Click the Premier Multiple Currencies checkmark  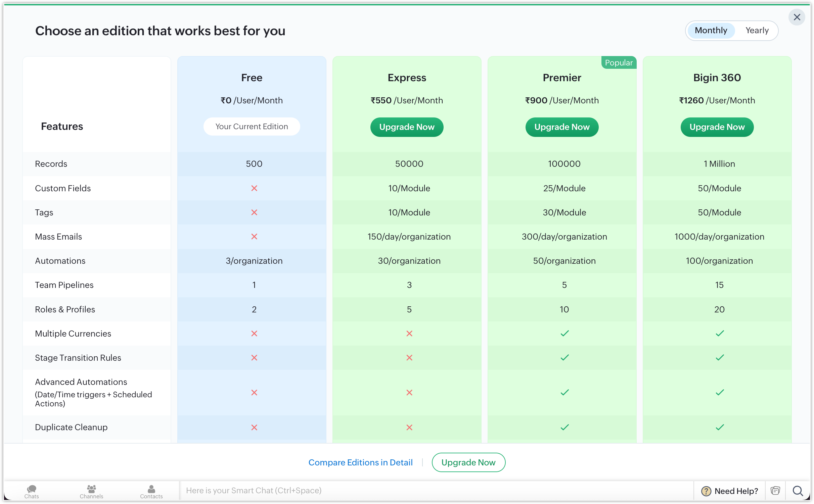[x=564, y=333]
